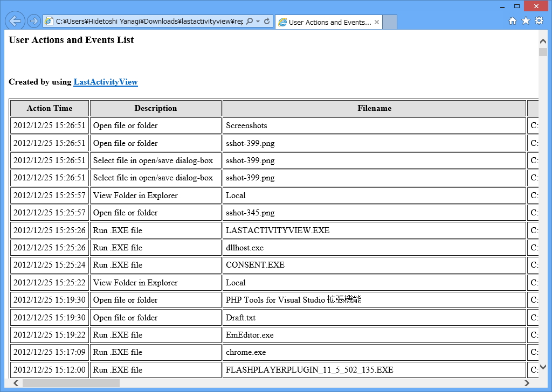Viewport: 552px width, 392px height.
Task: Click the Internet Explorer favicon on the tab
Action: [x=284, y=22]
